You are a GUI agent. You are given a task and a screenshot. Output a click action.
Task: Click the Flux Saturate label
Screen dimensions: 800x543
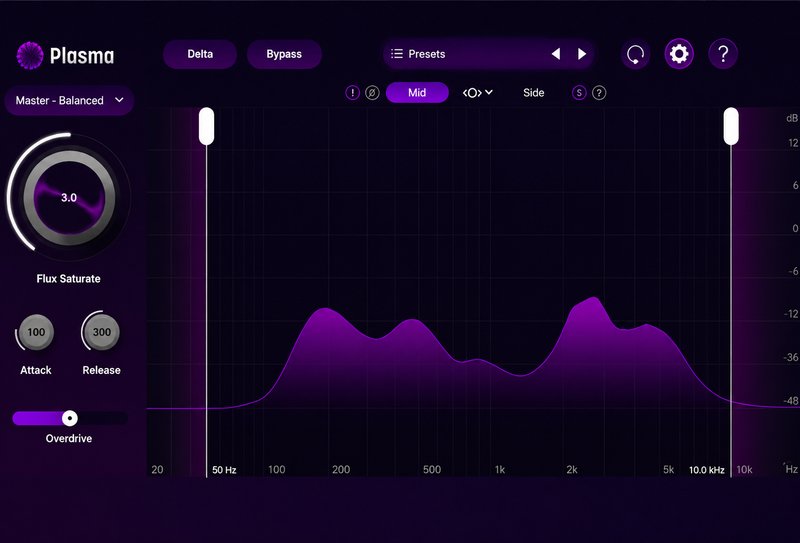[68, 279]
